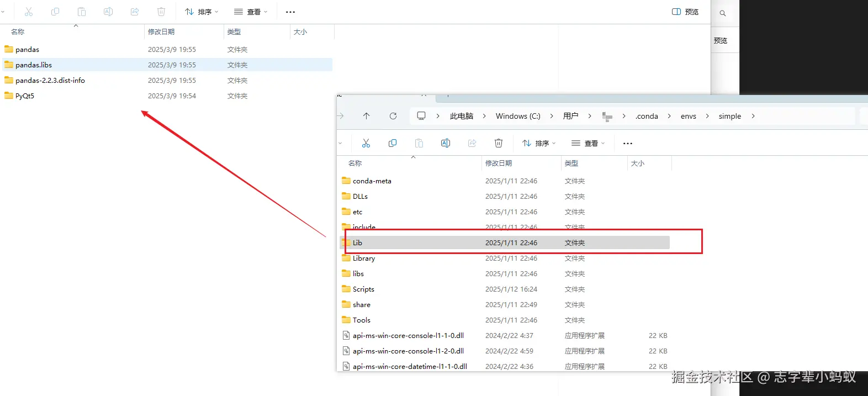This screenshot has height=396, width=868.
Task: Click Paste icon in front Explorer toolbar
Action: click(x=419, y=143)
